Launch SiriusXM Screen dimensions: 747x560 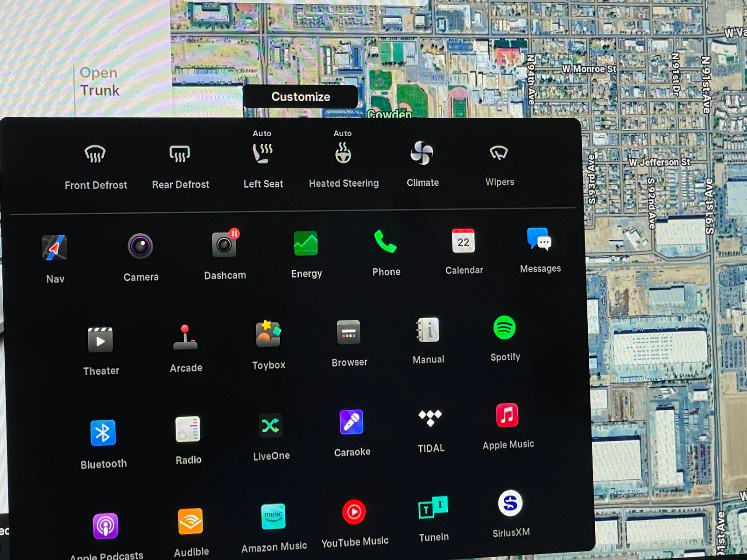(x=510, y=503)
